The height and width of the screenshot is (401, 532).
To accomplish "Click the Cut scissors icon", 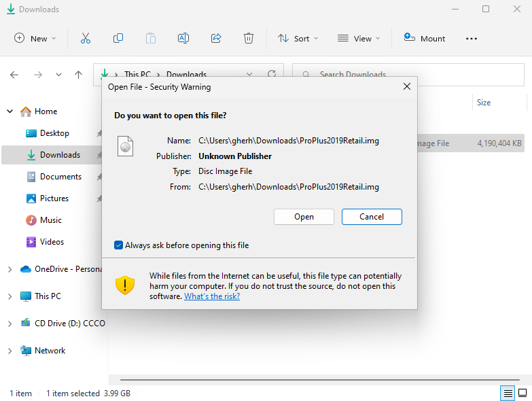I will coord(85,39).
